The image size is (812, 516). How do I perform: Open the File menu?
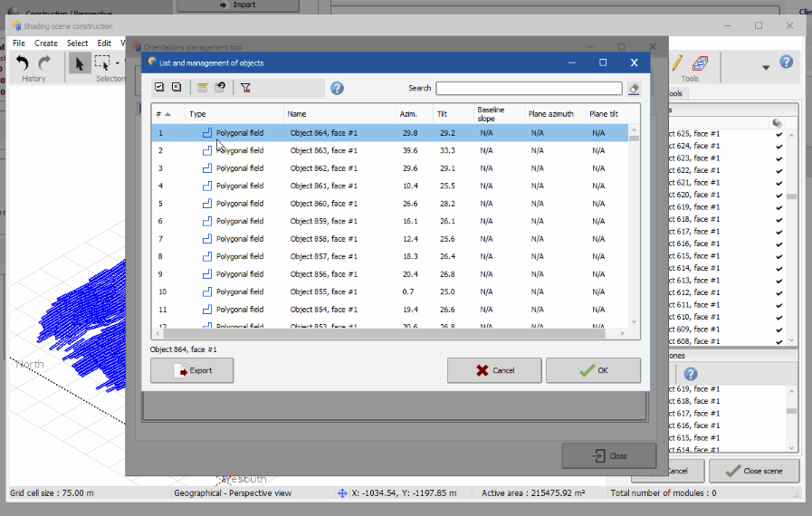(x=19, y=43)
